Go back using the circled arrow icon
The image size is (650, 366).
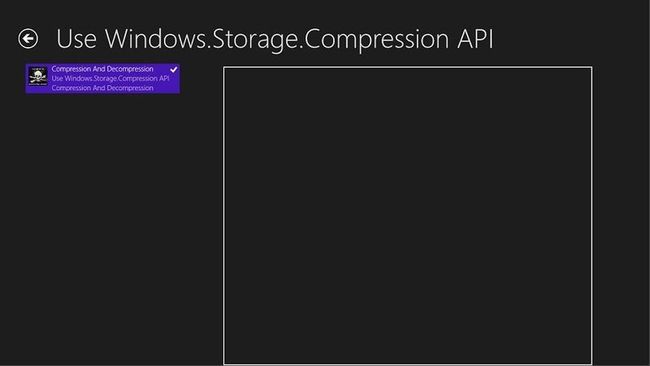pyautogui.click(x=28, y=39)
